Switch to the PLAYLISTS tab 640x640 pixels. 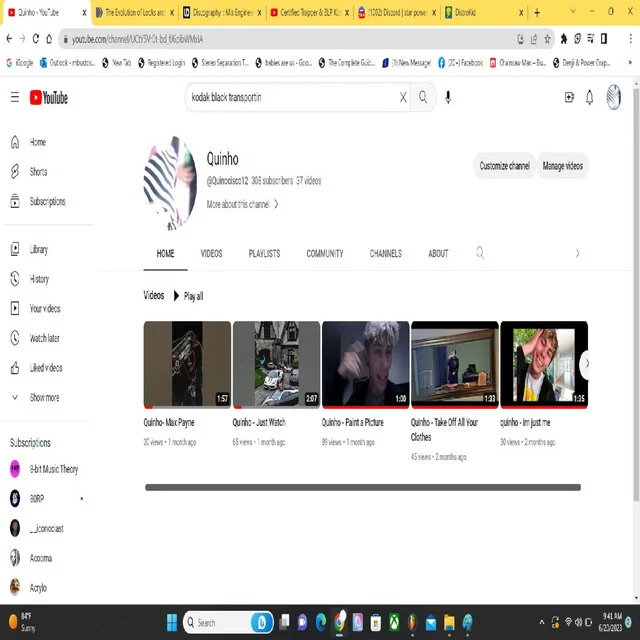[x=264, y=253]
